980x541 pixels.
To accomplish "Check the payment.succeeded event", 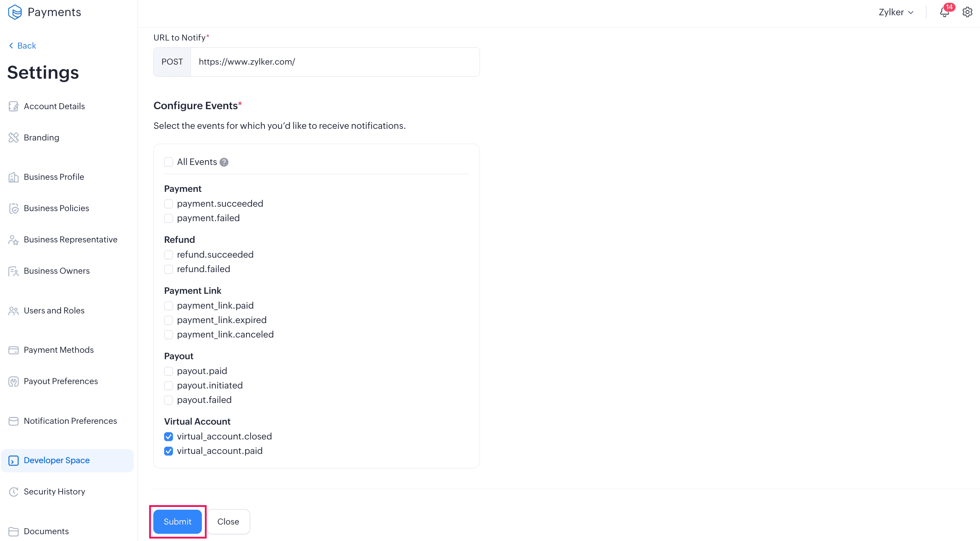I will 169,204.
